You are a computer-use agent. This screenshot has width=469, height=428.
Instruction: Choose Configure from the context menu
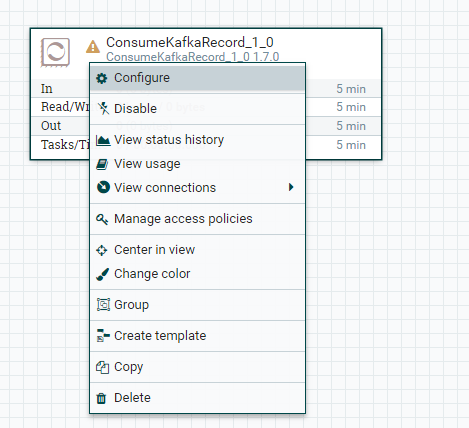pyautogui.click(x=197, y=78)
